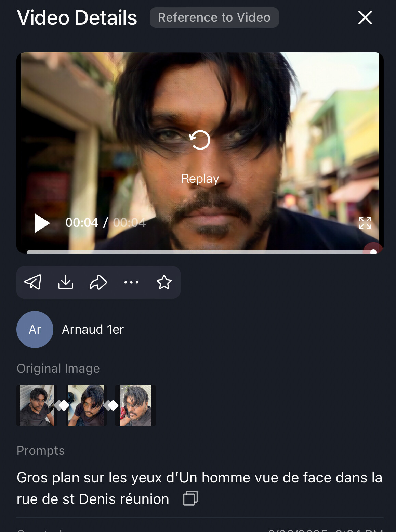Image resolution: width=396 pixels, height=532 pixels.
Task: Replay the video with circular arrow icon
Action: point(200,140)
